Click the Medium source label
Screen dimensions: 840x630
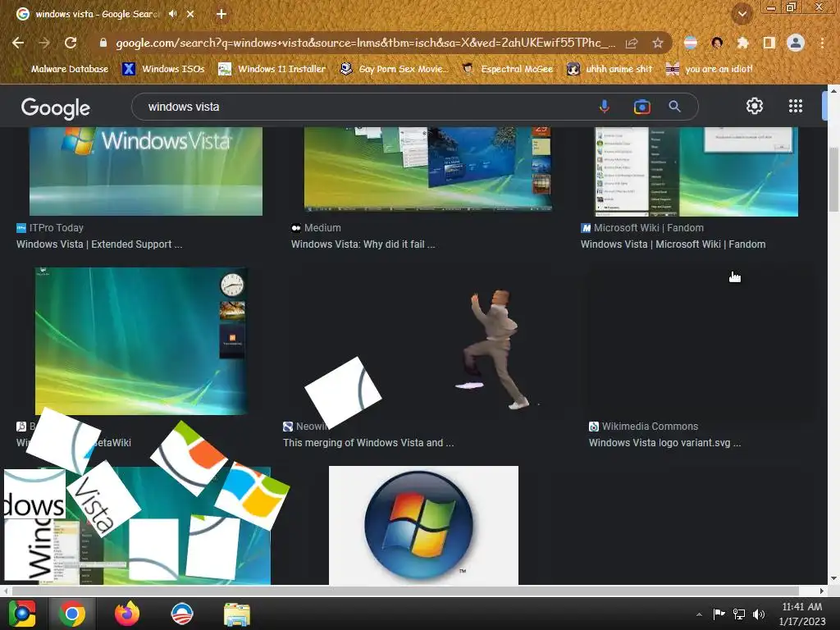322,228
